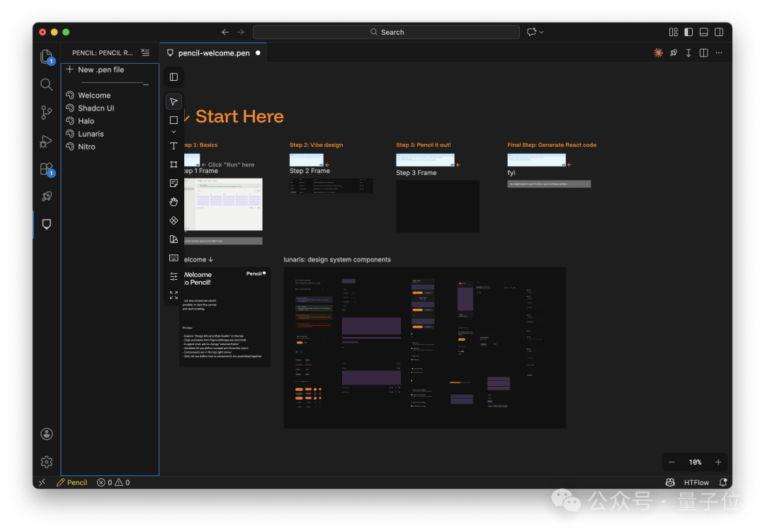The height and width of the screenshot is (532, 765).
Task: Toggle the canvas layers panel
Action: 174,77
